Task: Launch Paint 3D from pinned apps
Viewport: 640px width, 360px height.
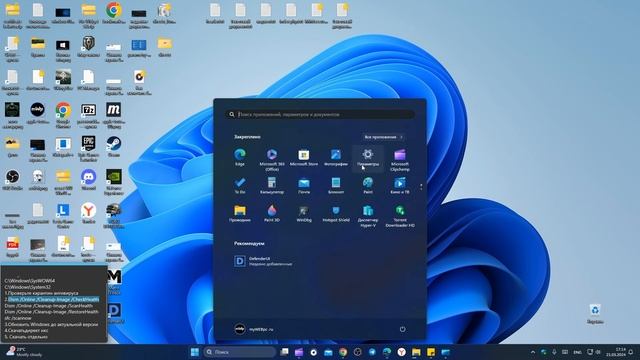Action: click(x=271, y=213)
